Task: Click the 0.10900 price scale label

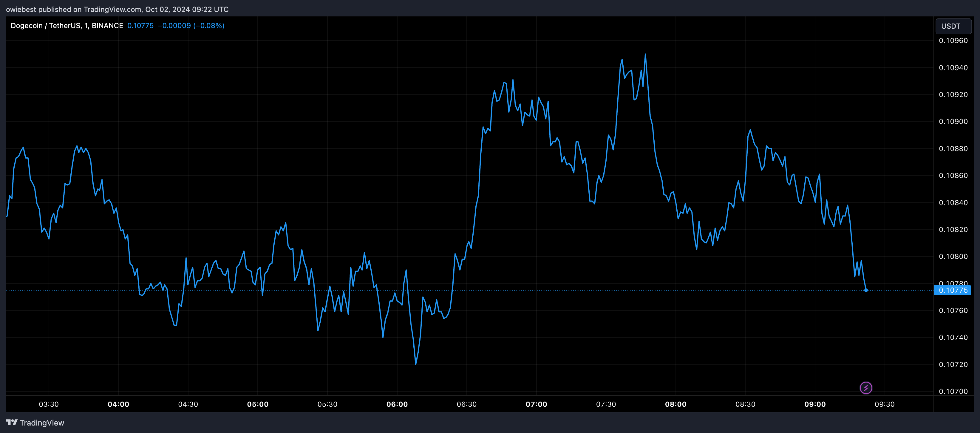Action: click(953, 122)
